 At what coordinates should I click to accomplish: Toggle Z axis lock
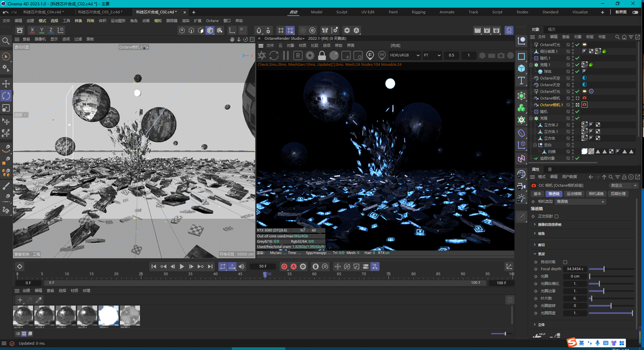51,30
